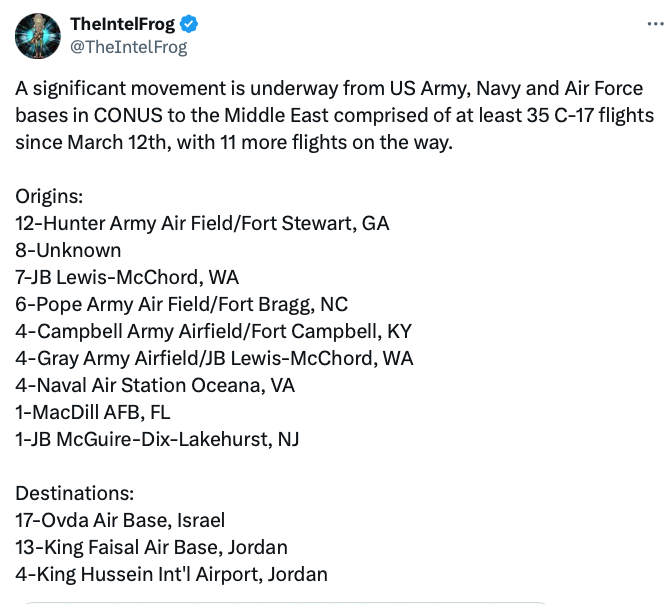Viewport: 666px width, 604px height.
Task: Click the "Destinations:" heading
Action: (x=74, y=493)
